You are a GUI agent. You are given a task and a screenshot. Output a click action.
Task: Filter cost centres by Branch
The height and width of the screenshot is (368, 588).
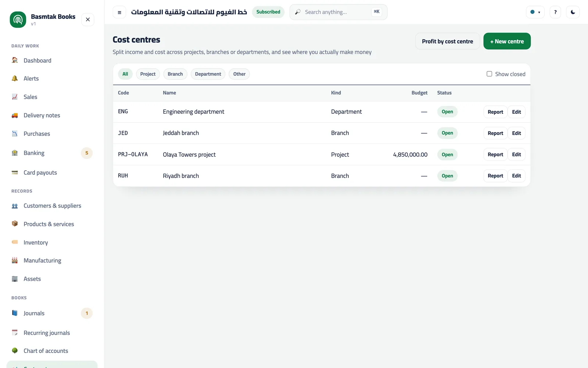coord(175,74)
